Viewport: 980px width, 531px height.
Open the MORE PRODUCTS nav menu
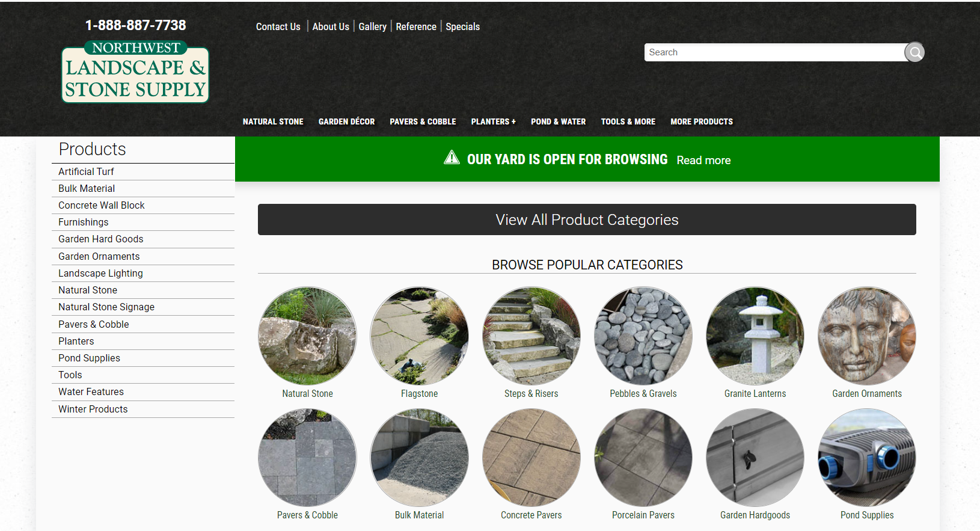pos(702,121)
